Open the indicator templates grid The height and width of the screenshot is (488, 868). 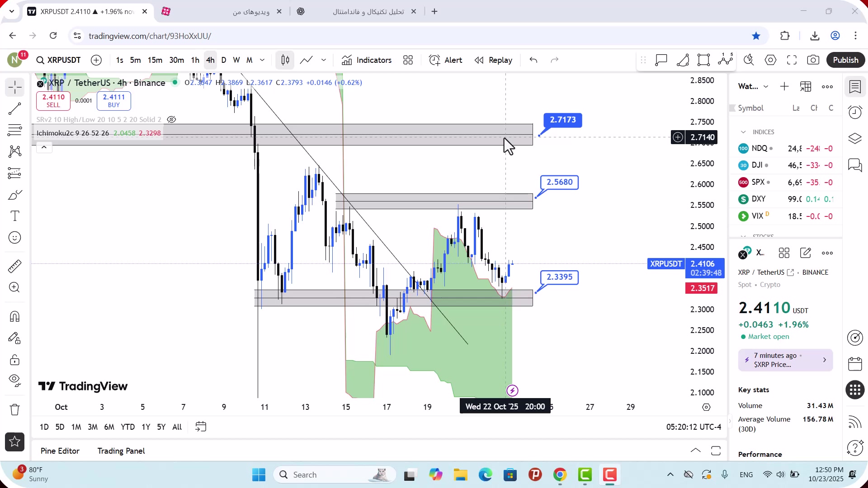click(408, 60)
